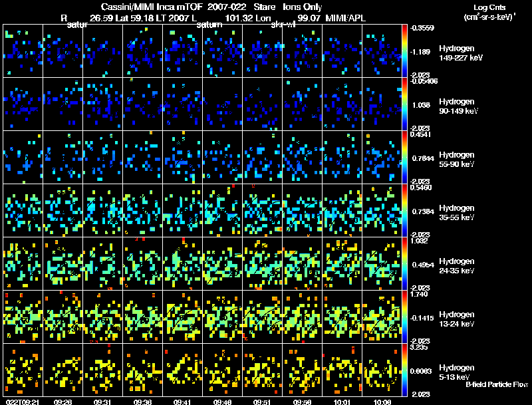The width and height of the screenshot is (532, 405).
Task: Click the color bar beside Hydrogen 149-227 keV
Action: tap(404, 51)
